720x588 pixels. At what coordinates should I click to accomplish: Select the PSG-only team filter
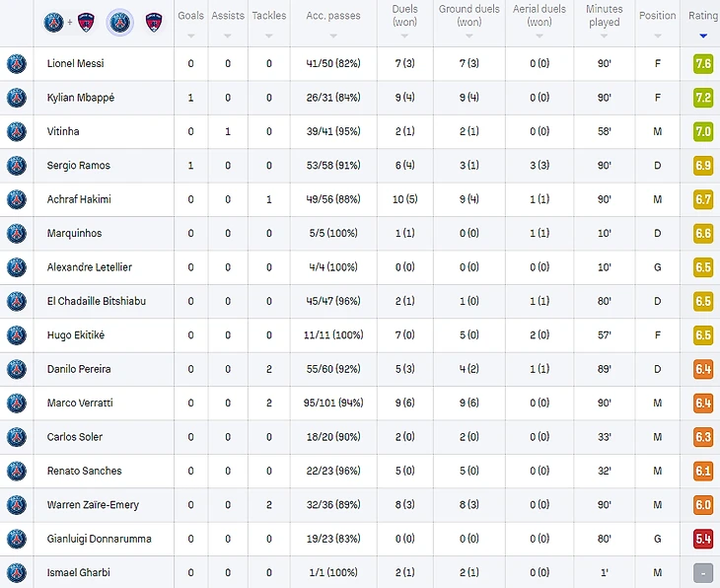[120, 22]
